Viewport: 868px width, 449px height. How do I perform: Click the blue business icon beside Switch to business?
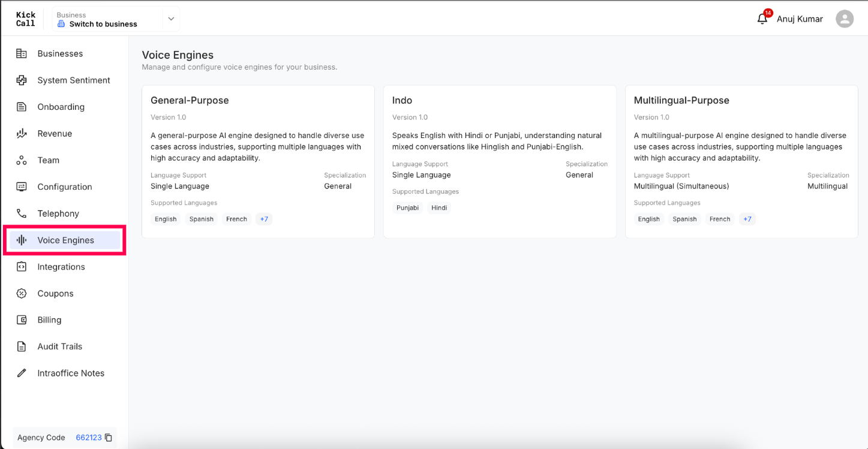point(61,24)
